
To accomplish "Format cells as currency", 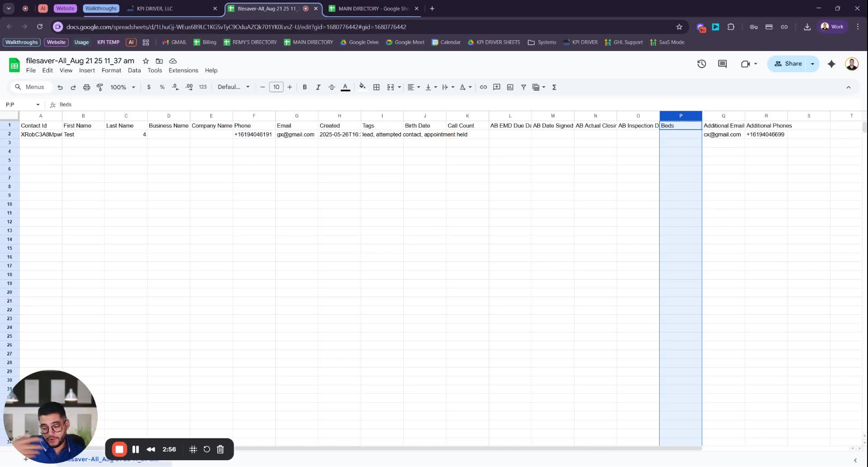I will coord(149,87).
